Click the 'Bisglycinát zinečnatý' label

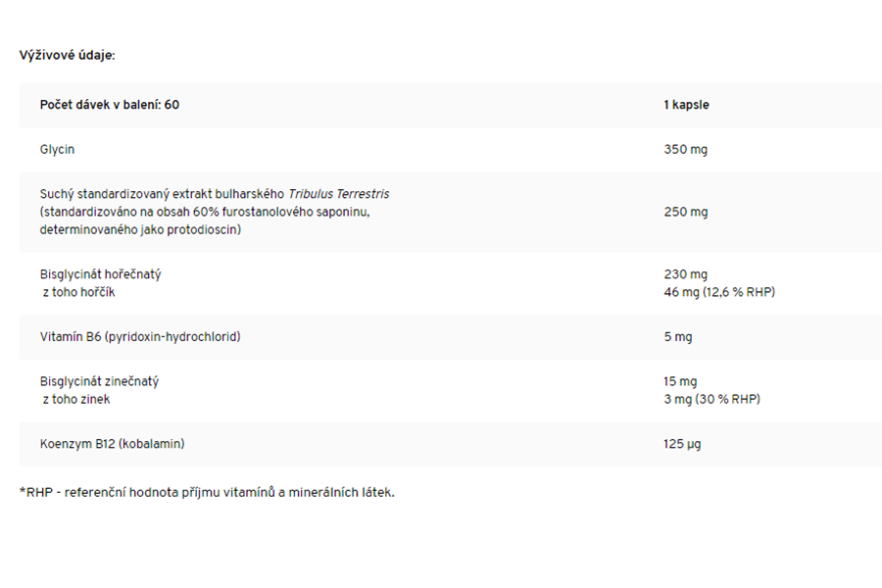(x=99, y=381)
